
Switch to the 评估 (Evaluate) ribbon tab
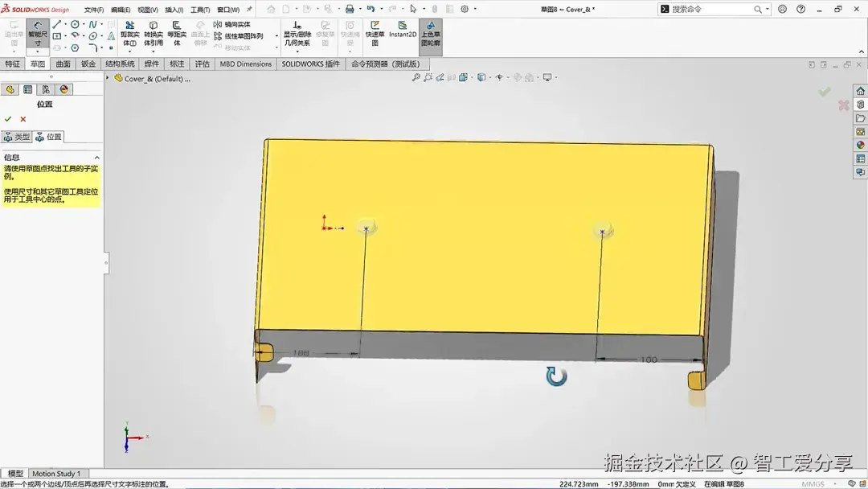point(202,64)
